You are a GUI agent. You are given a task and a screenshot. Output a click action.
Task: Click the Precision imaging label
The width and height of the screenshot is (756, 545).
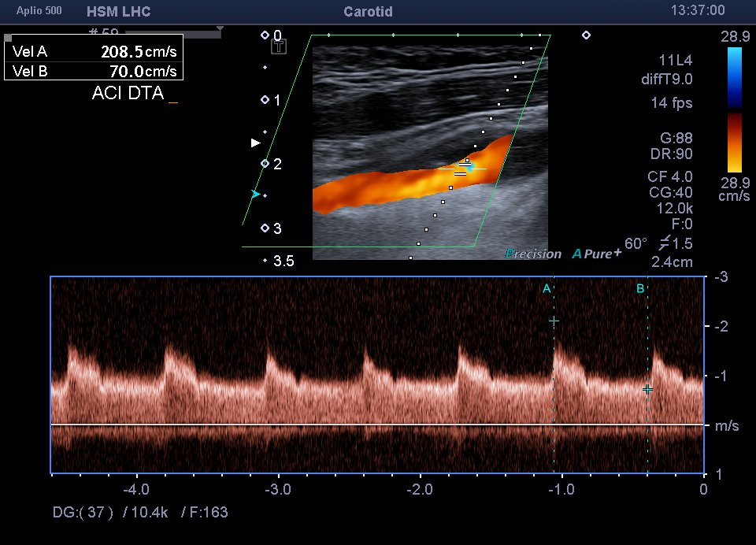tap(533, 254)
